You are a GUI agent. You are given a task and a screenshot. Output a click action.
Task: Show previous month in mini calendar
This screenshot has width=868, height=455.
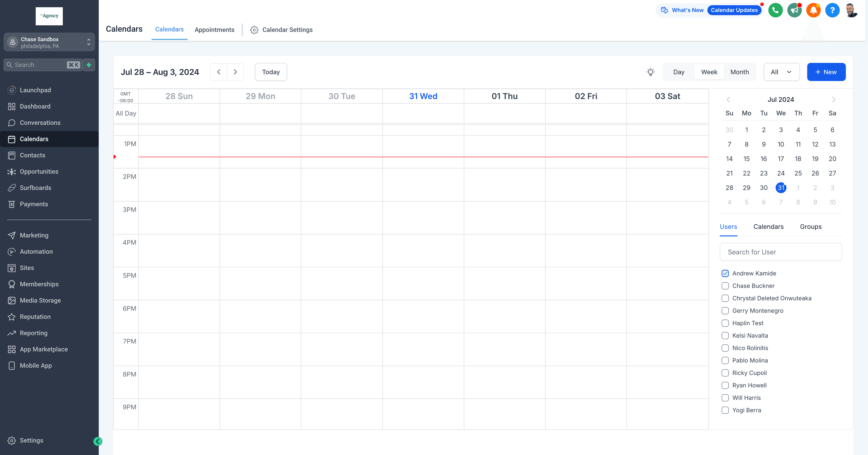pos(729,100)
